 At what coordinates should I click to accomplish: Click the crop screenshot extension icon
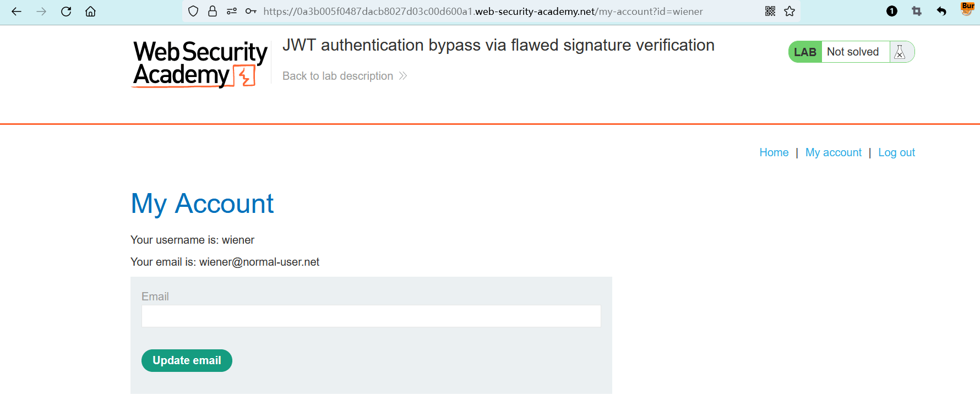click(917, 12)
